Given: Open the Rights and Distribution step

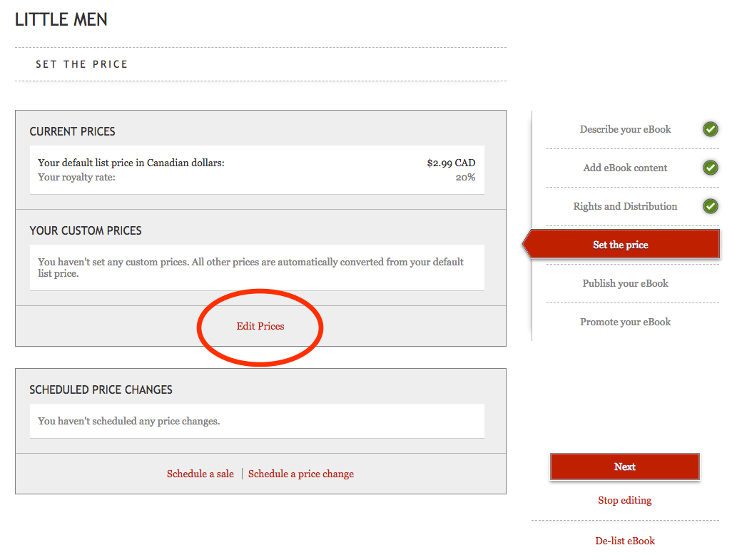Looking at the screenshot, I should coord(625,206).
